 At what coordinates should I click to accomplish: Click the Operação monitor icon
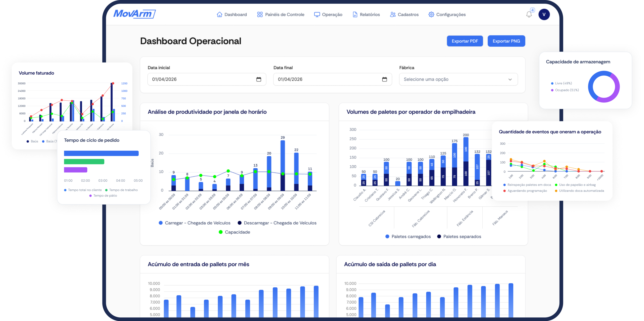(317, 14)
